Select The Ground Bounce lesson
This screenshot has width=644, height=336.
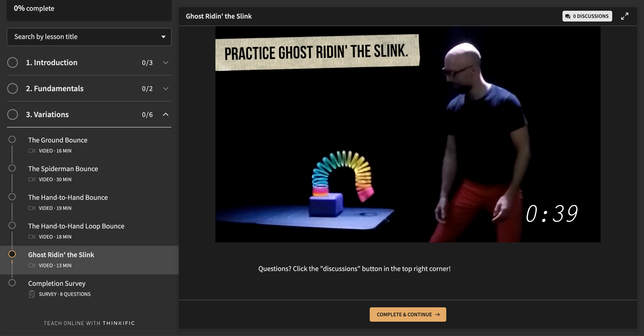[x=58, y=140]
